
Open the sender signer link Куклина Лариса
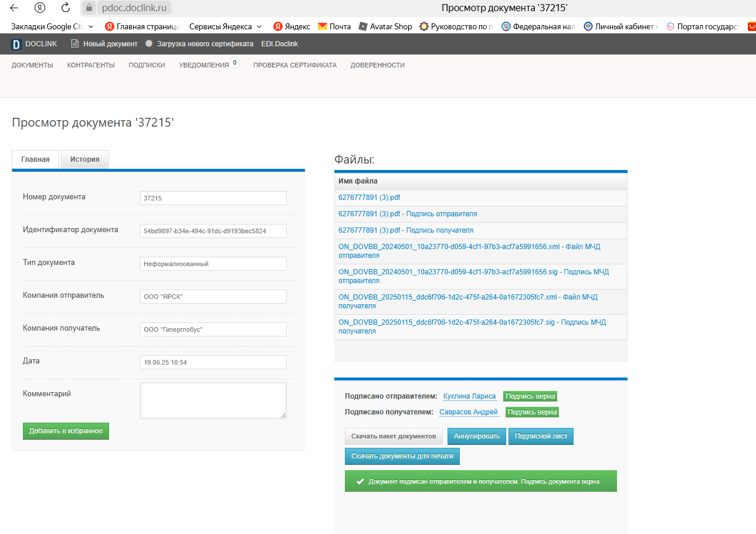point(470,396)
